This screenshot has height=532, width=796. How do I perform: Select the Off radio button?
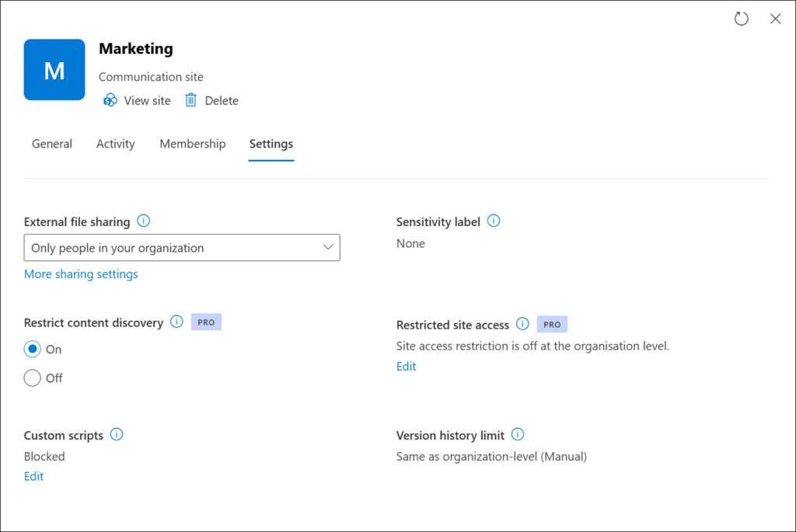click(33, 378)
